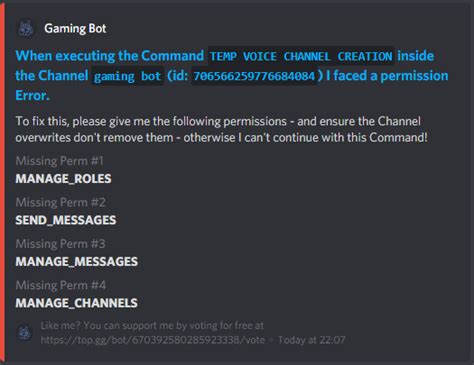Click the 'Like me? You can support' footer text
The width and height of the screenshot is (474, 365).
[x=152, y=325]
